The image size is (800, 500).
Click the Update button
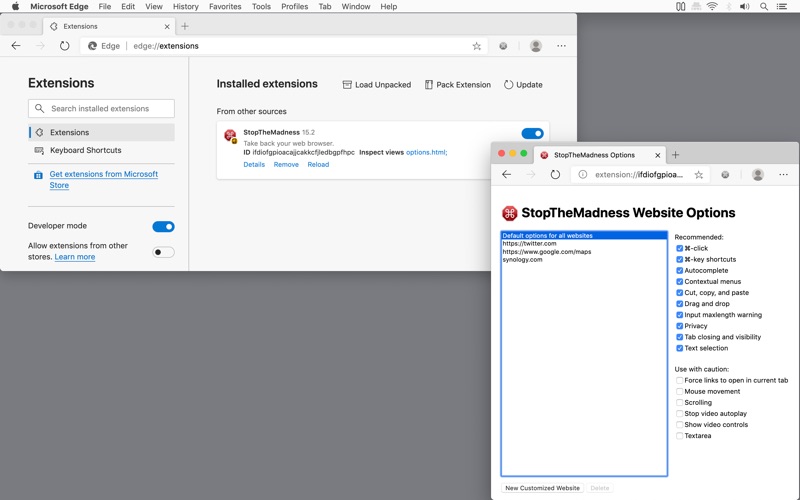[x=523, y=85]
